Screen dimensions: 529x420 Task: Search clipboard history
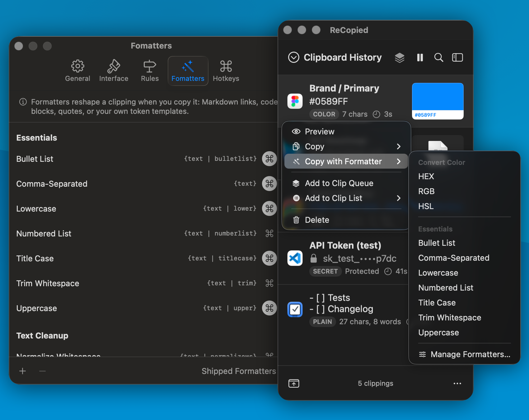coord(439,58)
